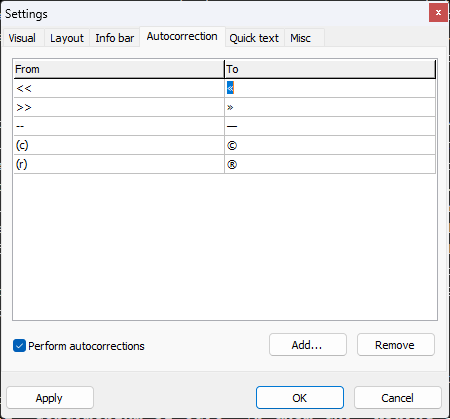Select the Autocorrection tab
This screenshot has height=419, width=450.
click(182, 36)
